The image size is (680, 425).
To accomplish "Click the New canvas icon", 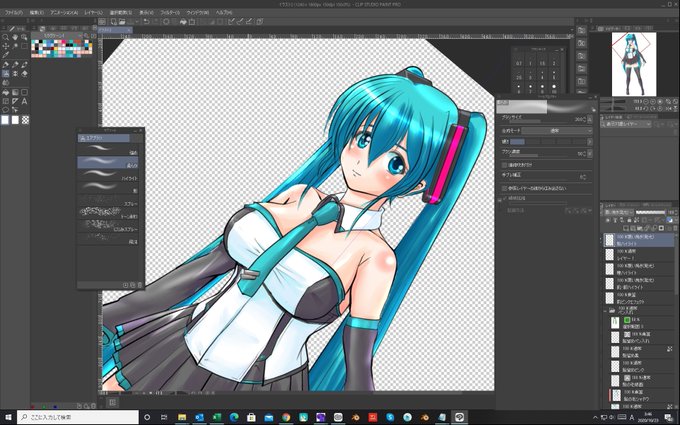I will pos(113,21).
